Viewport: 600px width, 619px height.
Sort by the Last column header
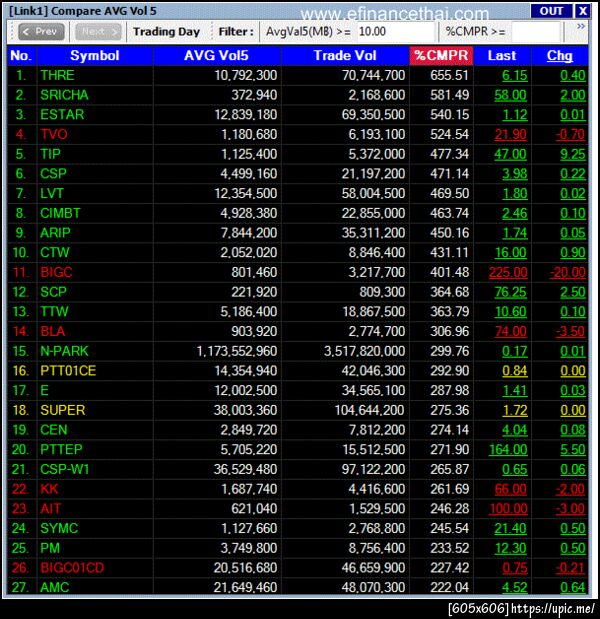coord(502,56)
